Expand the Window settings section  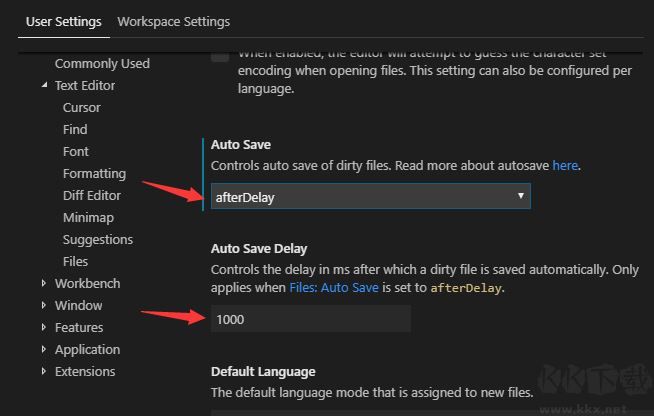(44, 305)
